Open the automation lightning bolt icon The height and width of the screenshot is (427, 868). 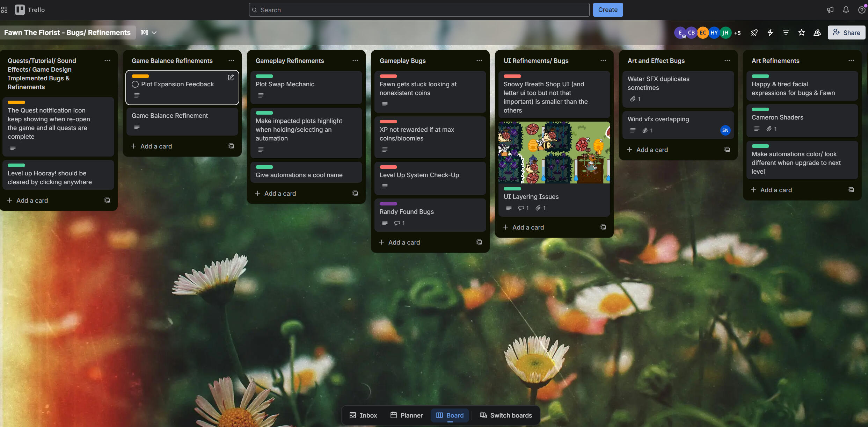coord(770,32)
